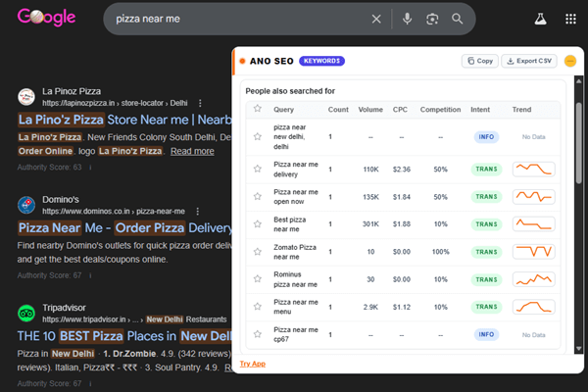Viewport: 588px width, 392px height.
Task: Click the header star icon in table
Action: click(257, 109)
